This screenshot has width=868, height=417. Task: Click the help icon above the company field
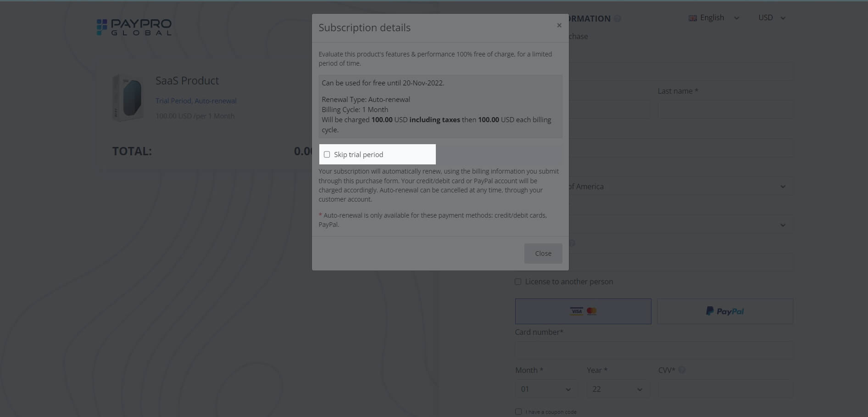[572, 243]
